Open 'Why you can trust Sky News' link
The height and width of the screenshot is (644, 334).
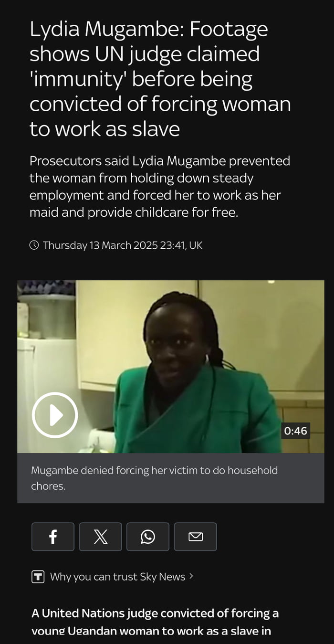pyautogui.click(x=117, y=577)
